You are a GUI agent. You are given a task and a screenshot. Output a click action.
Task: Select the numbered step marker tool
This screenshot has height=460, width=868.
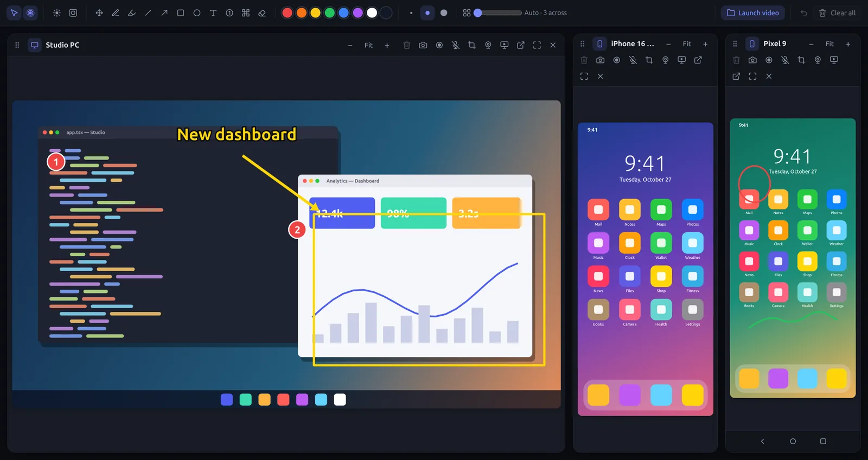(x=229, y=13)
